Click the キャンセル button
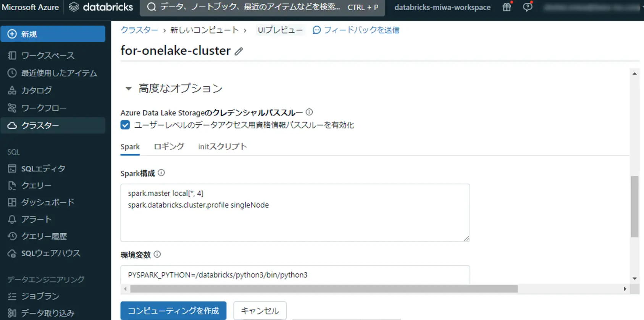Viewport: 644px width, 320px height. coord(260,311)
